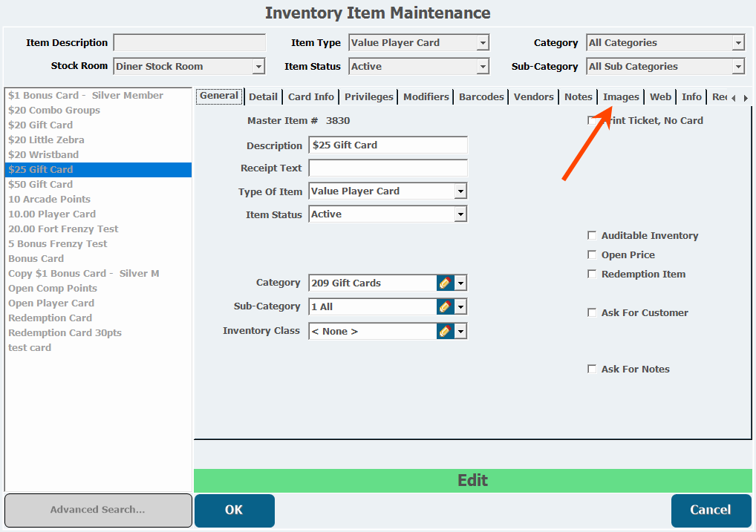Edit the Inventory Class pencil icon

[x=445, y=331]
